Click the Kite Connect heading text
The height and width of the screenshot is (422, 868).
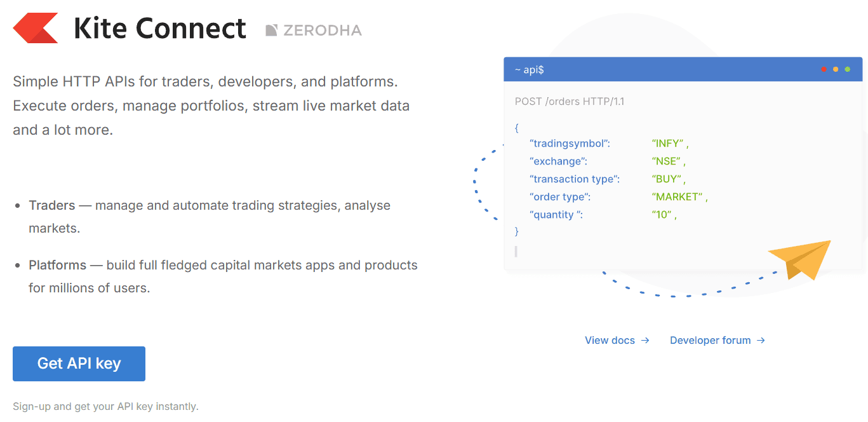[x=160, y=28]
